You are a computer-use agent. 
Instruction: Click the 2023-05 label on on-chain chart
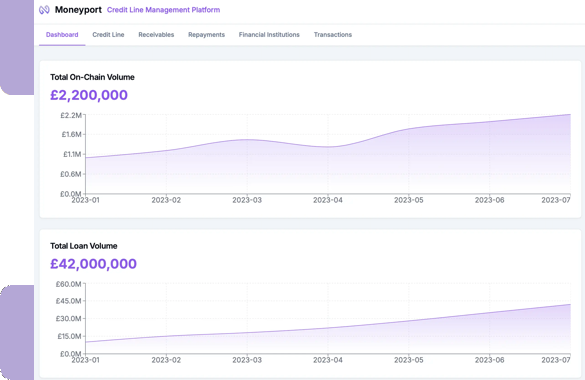pos(409,200)
